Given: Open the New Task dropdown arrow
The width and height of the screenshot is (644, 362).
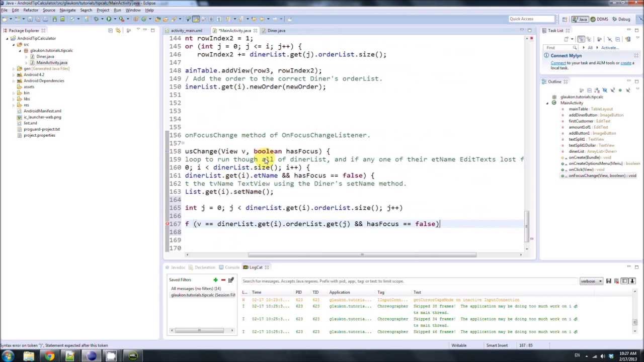Looking at the screenshot, I should (x=572, y=39).
